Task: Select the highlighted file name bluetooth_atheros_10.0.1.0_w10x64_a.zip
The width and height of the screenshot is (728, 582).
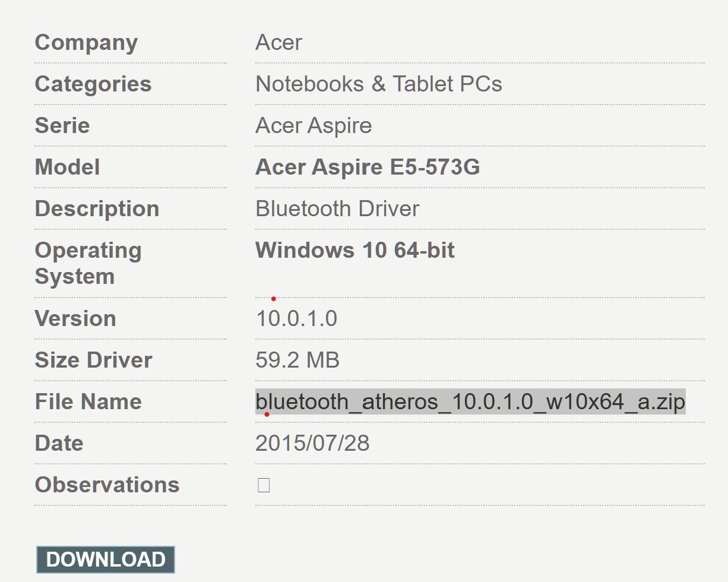Action: point(470,401)
